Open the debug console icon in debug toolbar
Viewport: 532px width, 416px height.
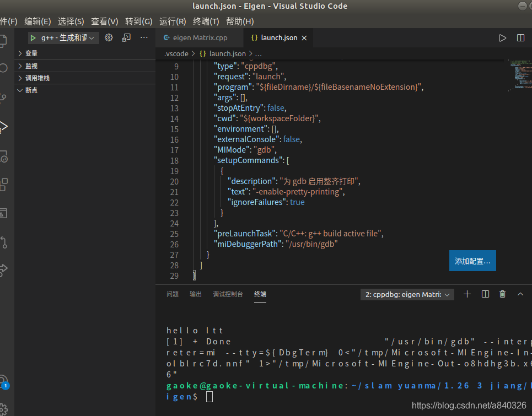[126, 37]
